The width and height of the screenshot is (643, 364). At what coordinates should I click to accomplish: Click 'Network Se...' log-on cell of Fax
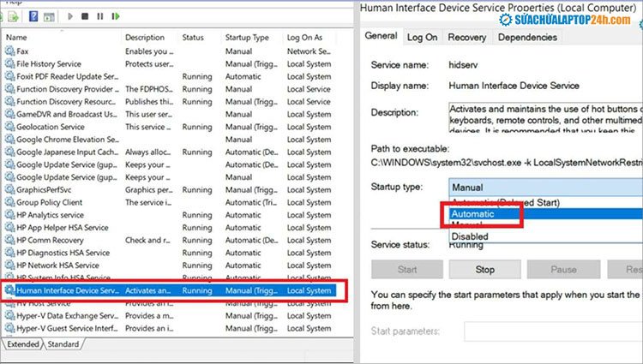309,51
